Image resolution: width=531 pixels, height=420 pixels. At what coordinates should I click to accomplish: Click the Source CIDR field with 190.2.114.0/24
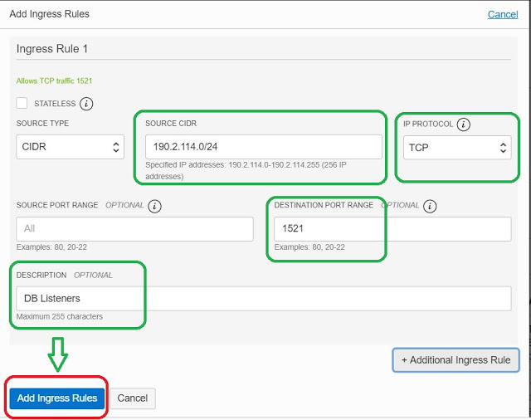click(262, 147)
